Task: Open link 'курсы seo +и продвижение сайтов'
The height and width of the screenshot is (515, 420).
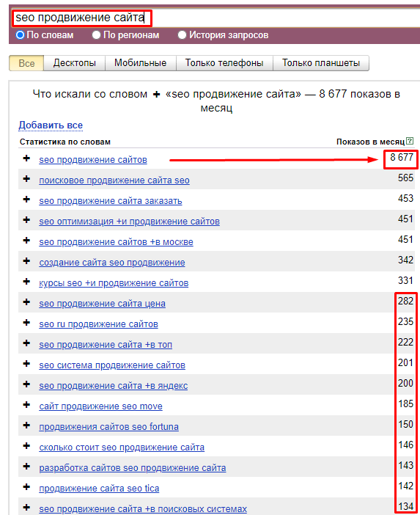Action: point(114,283)
